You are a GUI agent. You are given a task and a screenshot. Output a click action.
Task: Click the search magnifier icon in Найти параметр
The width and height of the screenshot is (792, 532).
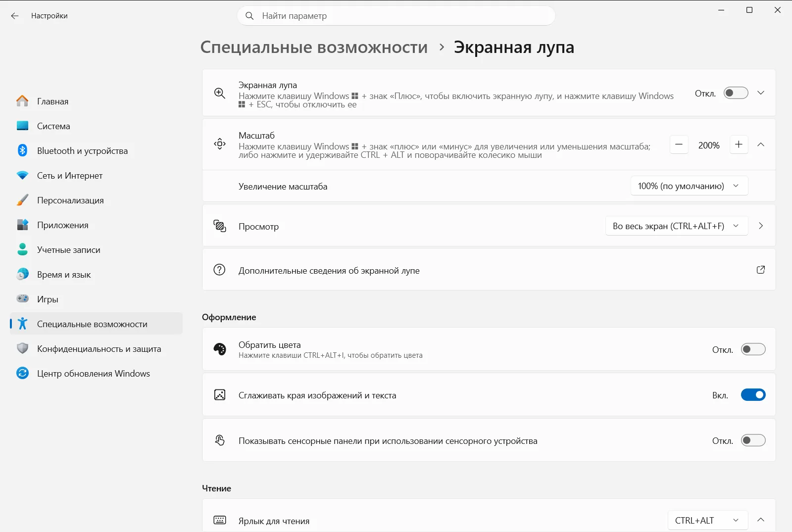click(x=250, y=16)
